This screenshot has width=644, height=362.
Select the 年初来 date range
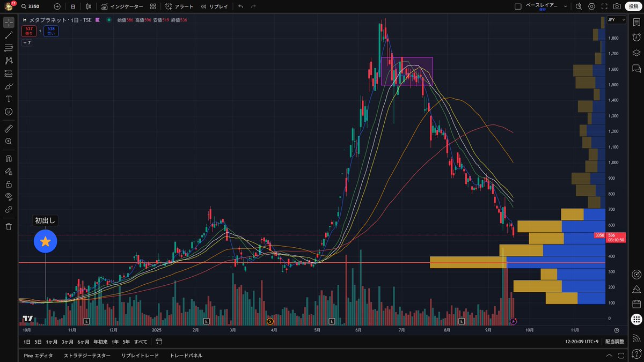(x=100, y=342)
